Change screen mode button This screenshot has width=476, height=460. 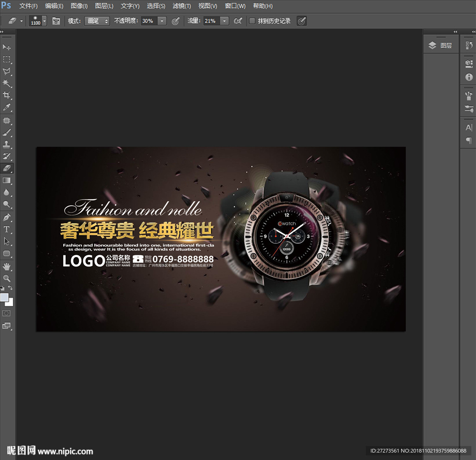click(7, 326)
